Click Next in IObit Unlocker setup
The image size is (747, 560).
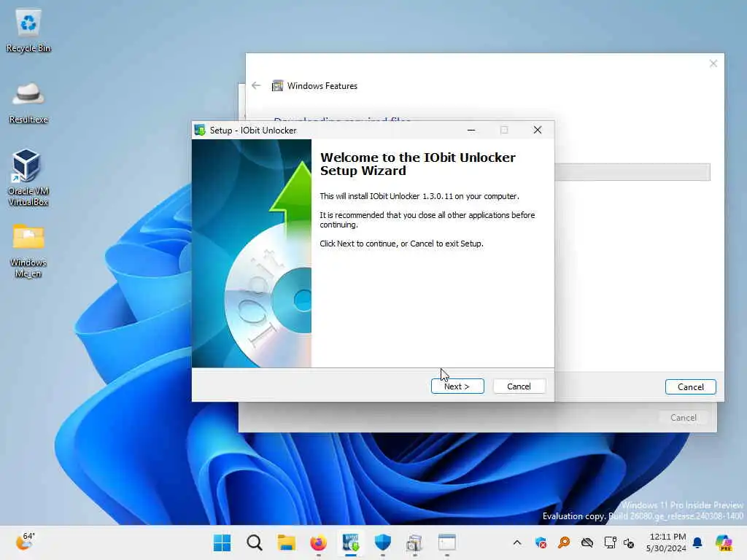[x=457, y=386]
